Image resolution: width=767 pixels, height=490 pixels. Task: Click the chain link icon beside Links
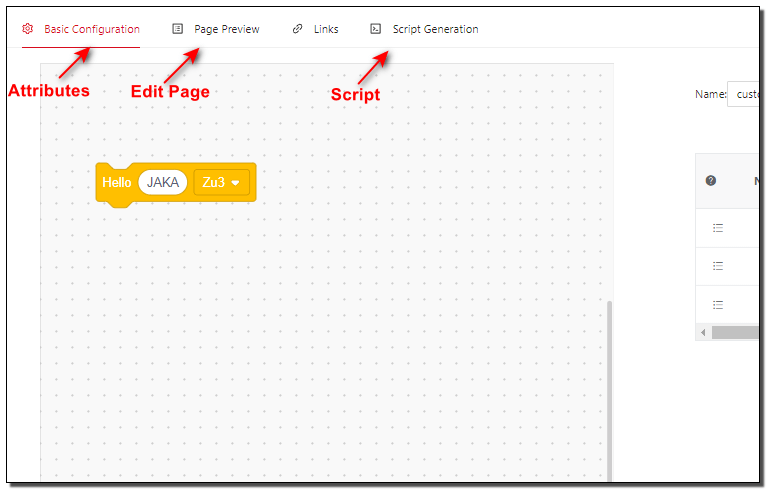pyautogui.click(x=297, y=29)
